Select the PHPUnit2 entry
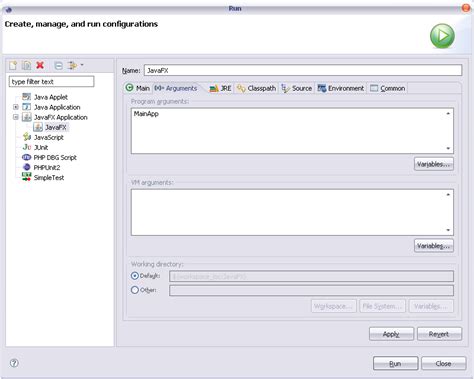 click(47, 167)
